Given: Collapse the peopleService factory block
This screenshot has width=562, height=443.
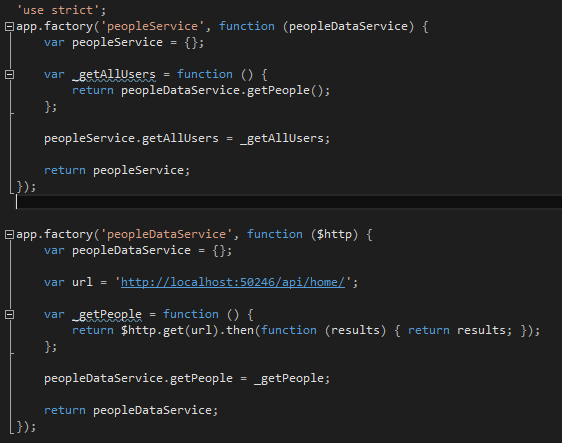Looking at the screenshot, I should pyautogui.click(x=9, y=27).
